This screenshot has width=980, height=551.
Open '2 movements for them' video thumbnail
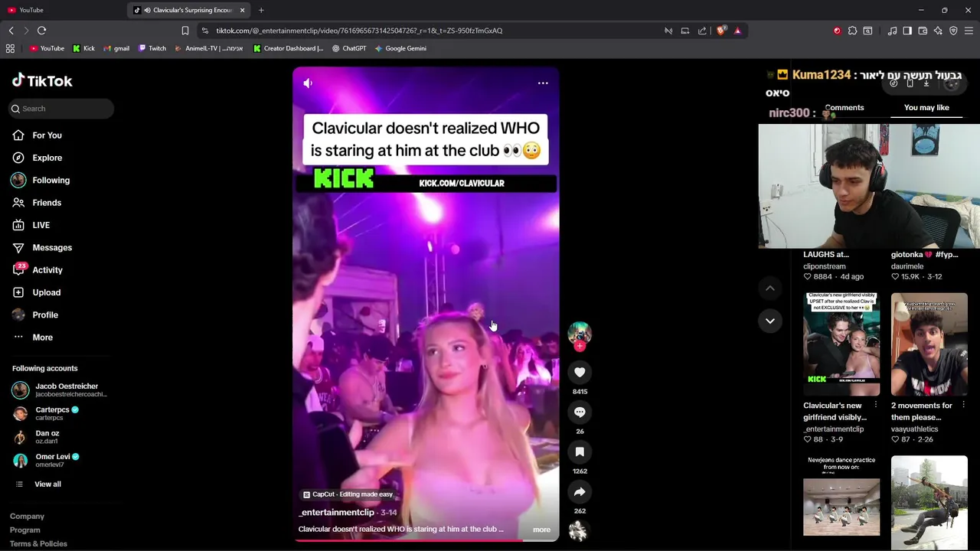pos(929,344)
